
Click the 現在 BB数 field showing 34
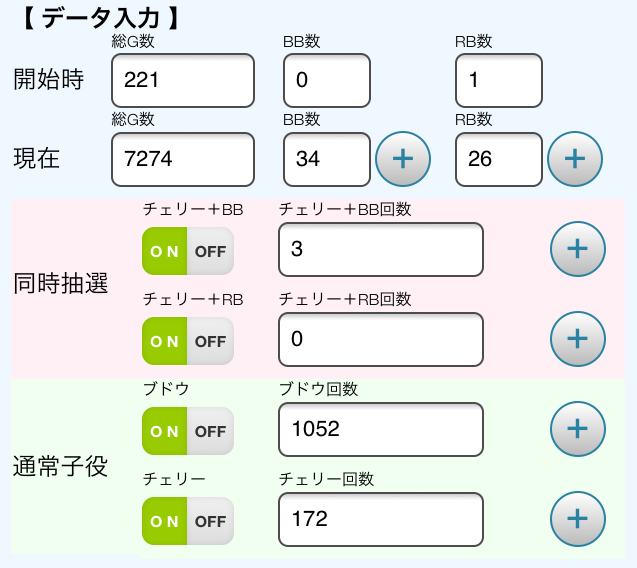pos(327,159)
